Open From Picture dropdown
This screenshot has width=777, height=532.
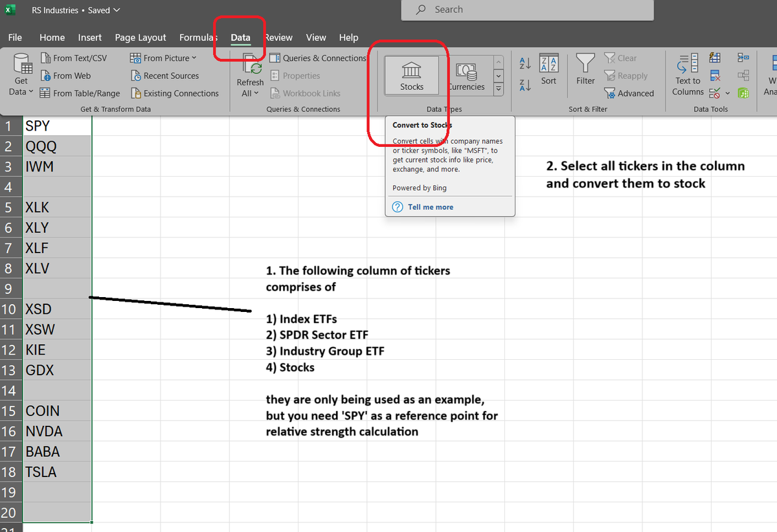[163, 58]
